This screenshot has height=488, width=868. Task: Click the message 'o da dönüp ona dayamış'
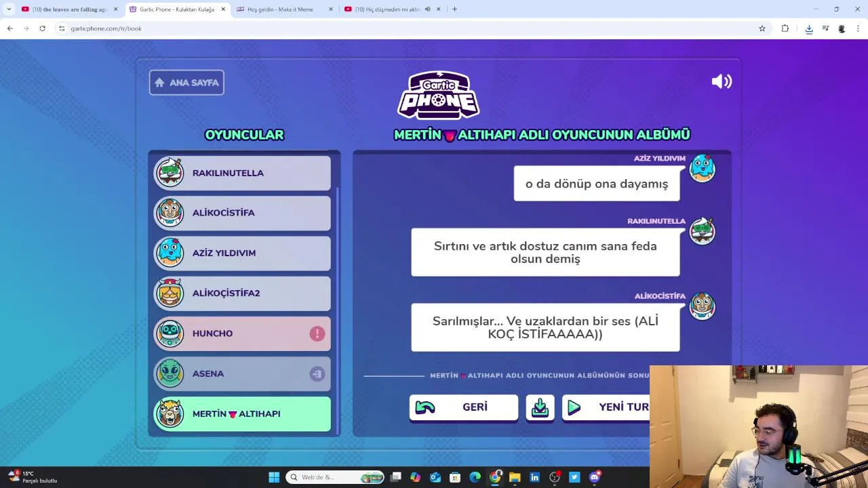[597, 184]
